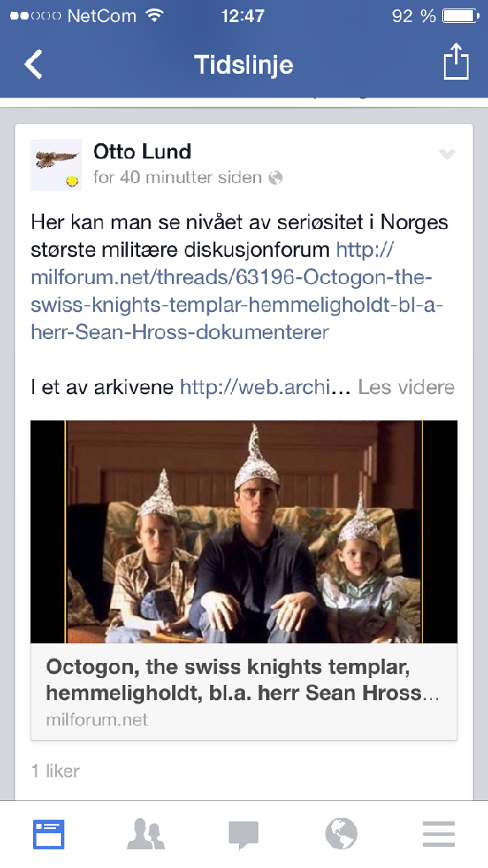
Task: Open the tinfoil hat preview image
Action: 244,531
